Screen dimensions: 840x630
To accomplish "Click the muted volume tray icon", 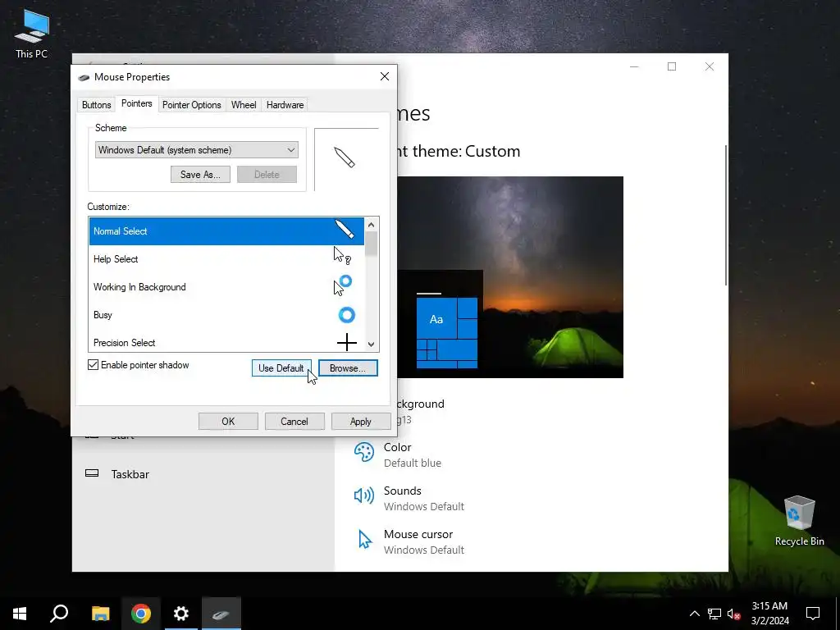I will click(x=734, y=614).
